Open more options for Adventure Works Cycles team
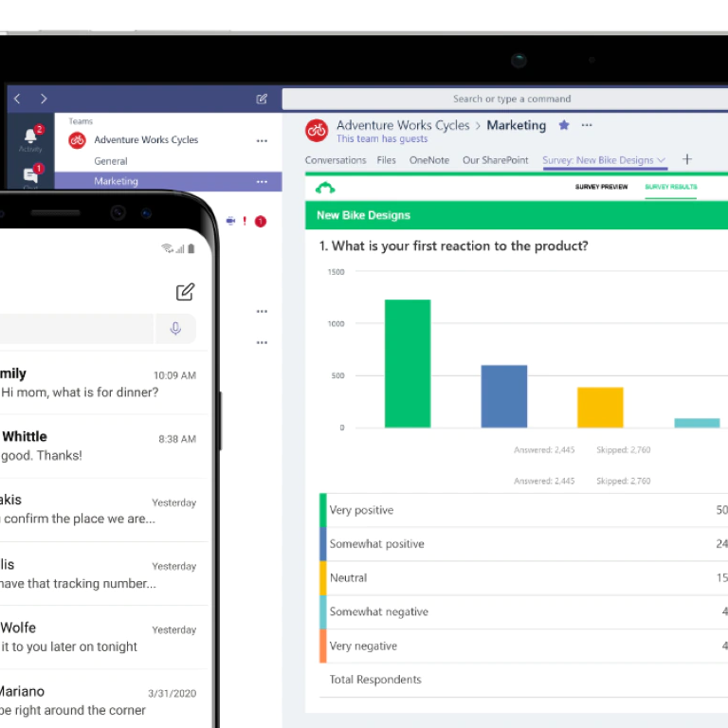This screenshot has height=728, width=728. (x=262, y=140)
